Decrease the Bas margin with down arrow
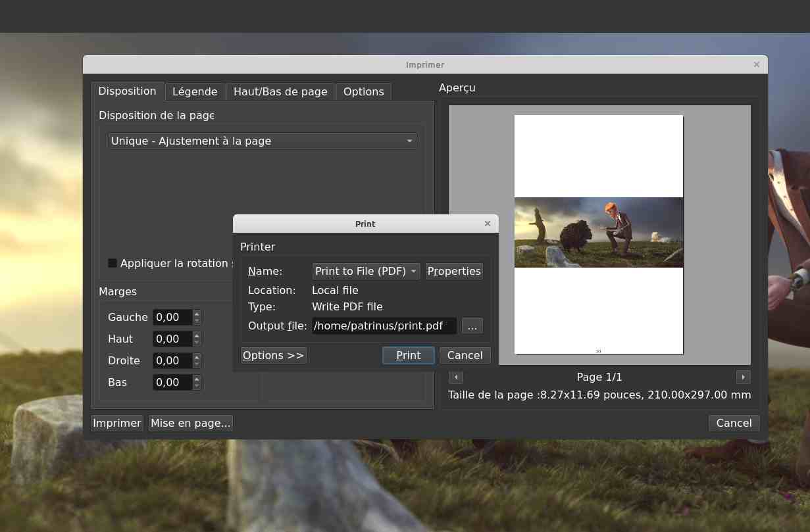 click(x=197, y=386)
